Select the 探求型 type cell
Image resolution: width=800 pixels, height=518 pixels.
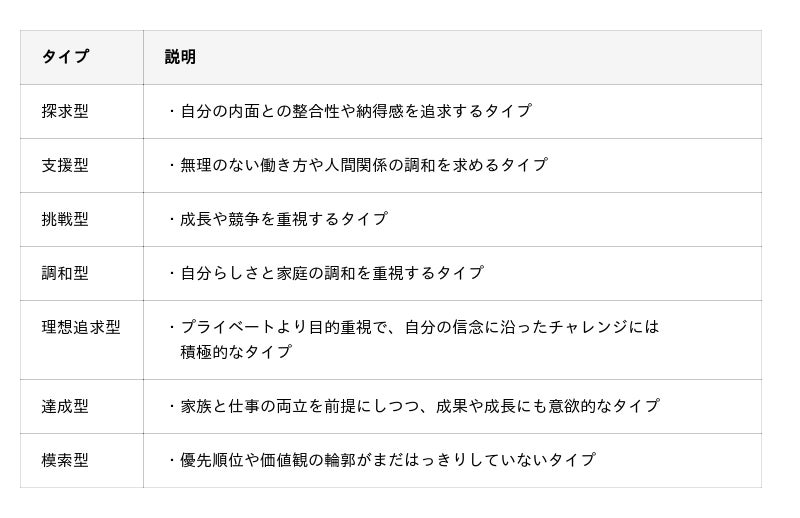65,111
